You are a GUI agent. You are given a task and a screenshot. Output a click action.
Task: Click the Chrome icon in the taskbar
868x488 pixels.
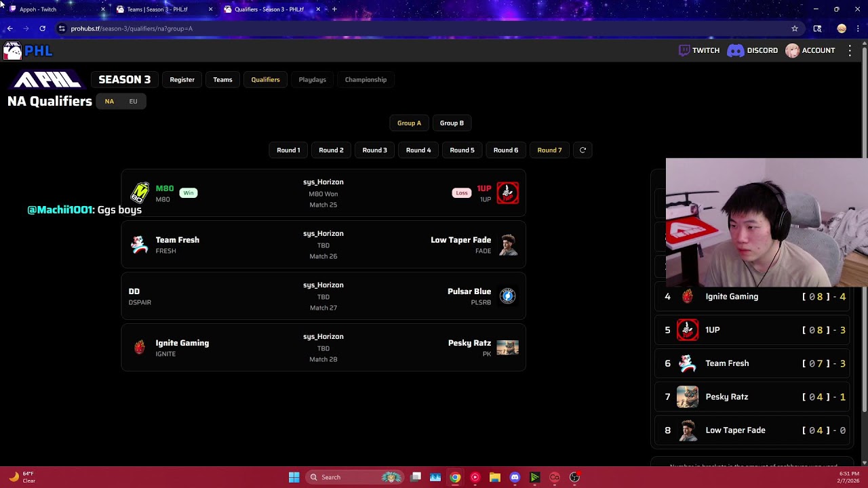[455, 477]
